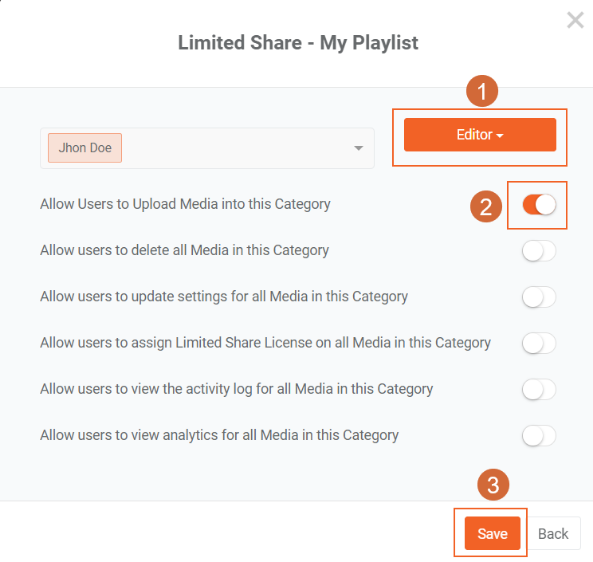Image resolution: width=593 pixels, height=562 pixels.
Task: Turn on update settings for all Media toggle
Action: pyautogui.click(x=539, y=297)
